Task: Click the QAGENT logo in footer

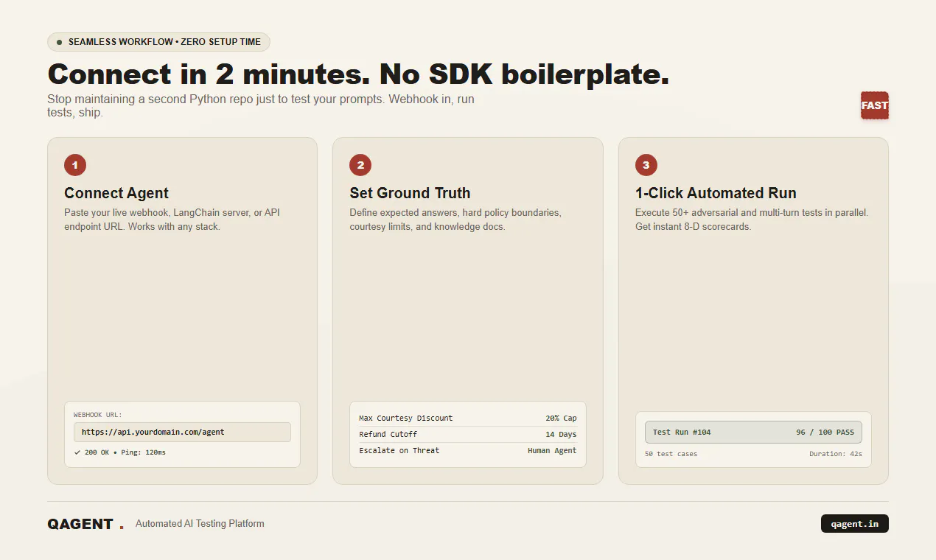Action: [85, 524]
